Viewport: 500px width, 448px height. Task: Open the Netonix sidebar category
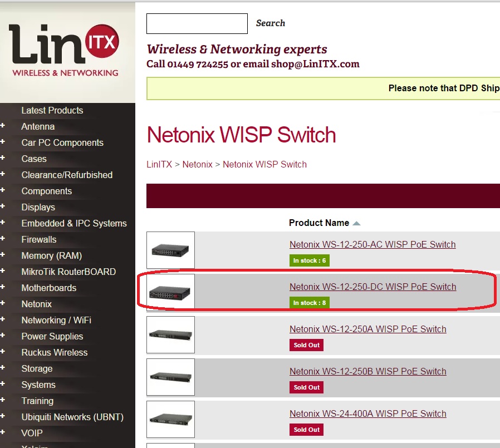coord(36,304)
